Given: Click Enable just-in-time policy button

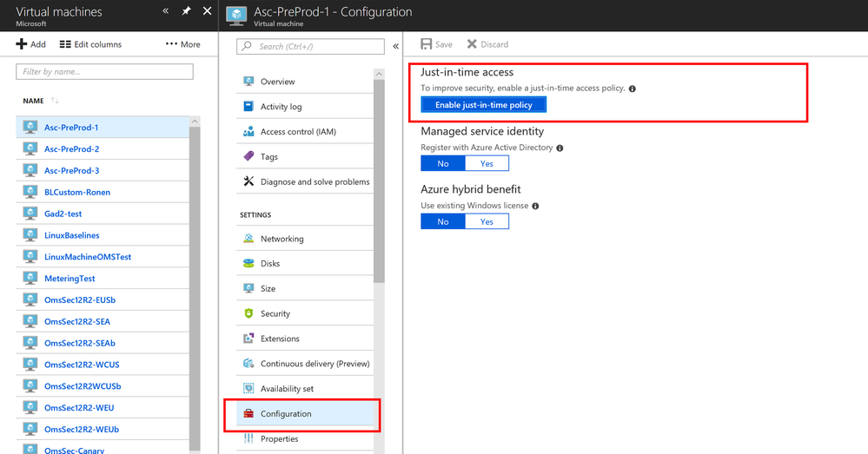Looking at the screenshot, I should (x=484, y=104).
